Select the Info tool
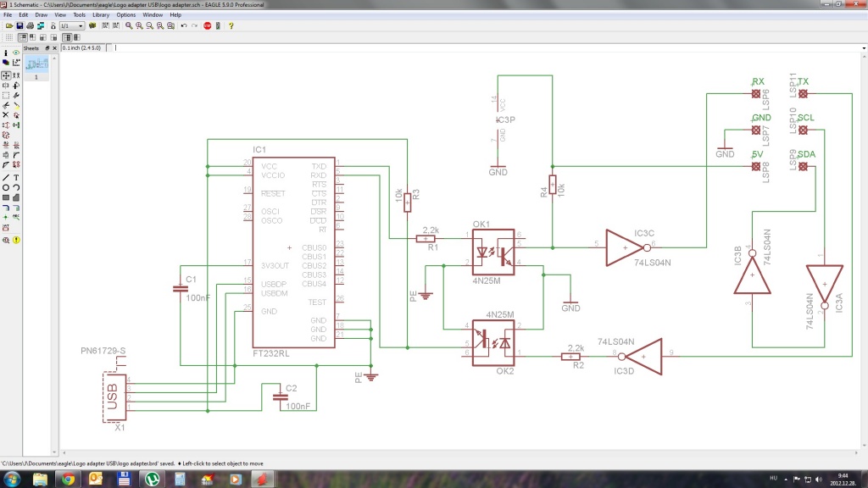Image resolution: width=868 pixels, height=488 pixels. coord(6,53)
